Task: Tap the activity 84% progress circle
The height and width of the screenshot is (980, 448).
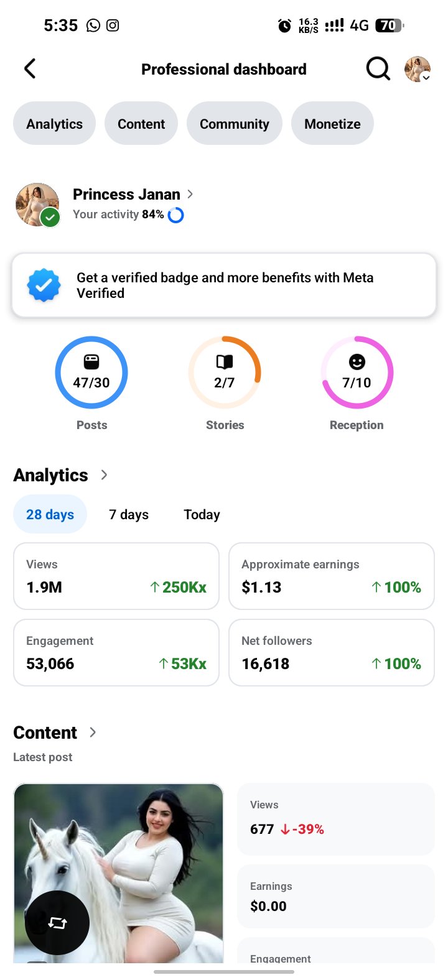Action: 176,215
